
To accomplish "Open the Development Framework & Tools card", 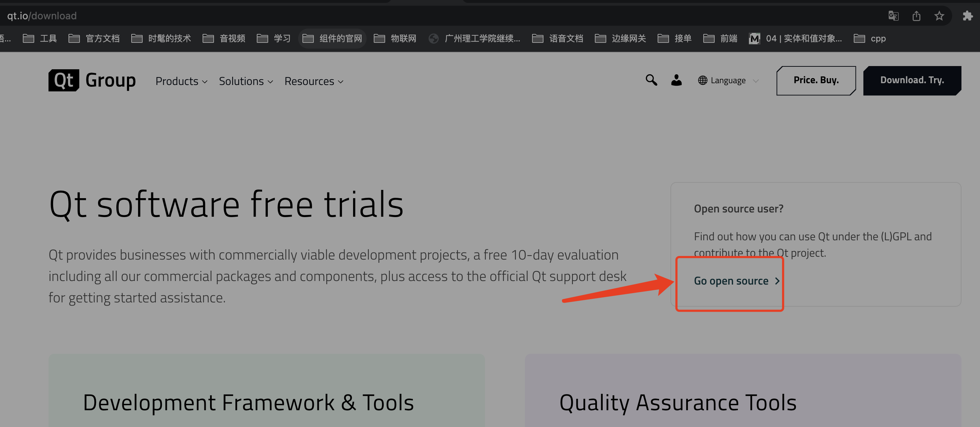I will 266,391.
